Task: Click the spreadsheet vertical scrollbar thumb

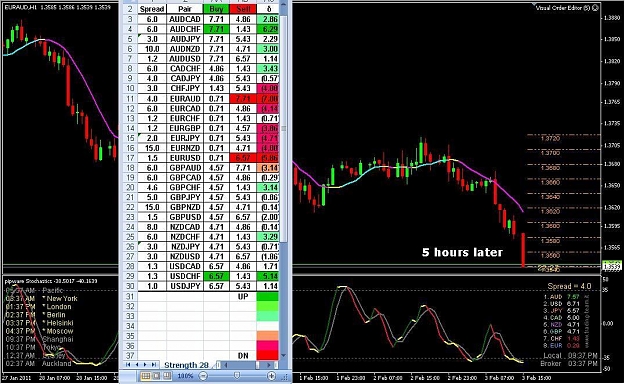Action: (283, 128)
